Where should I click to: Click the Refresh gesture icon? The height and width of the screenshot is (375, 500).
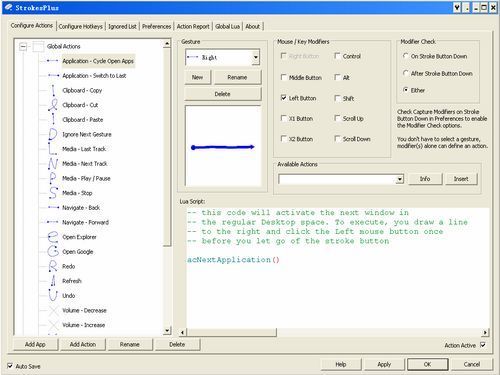[x=53, y=281]
